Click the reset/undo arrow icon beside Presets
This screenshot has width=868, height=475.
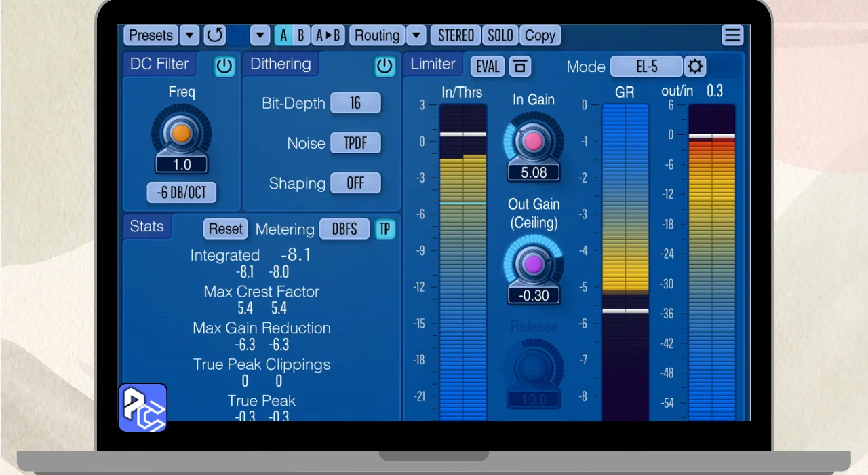214,35
